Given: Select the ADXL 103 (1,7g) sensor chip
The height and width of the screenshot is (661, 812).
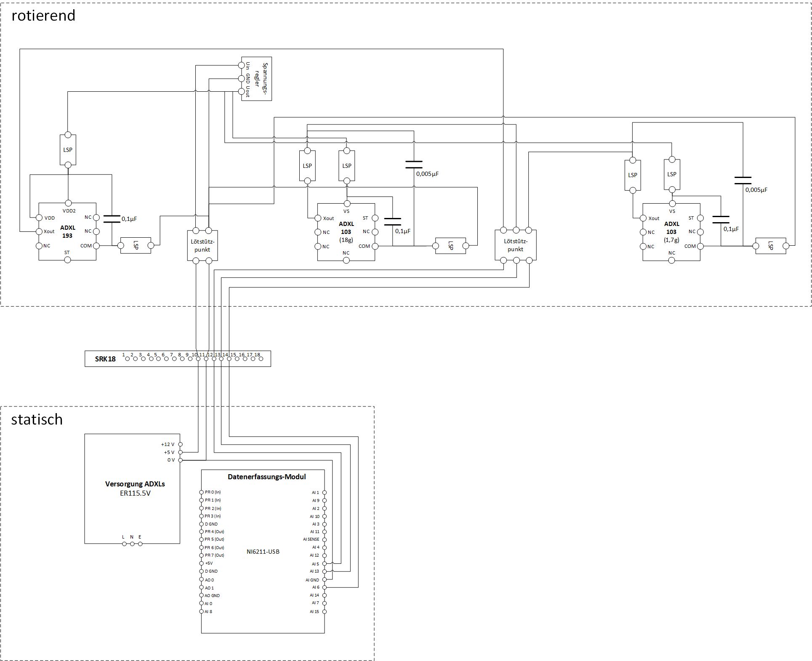Looking at the screenshot, I should click(671, 231).
